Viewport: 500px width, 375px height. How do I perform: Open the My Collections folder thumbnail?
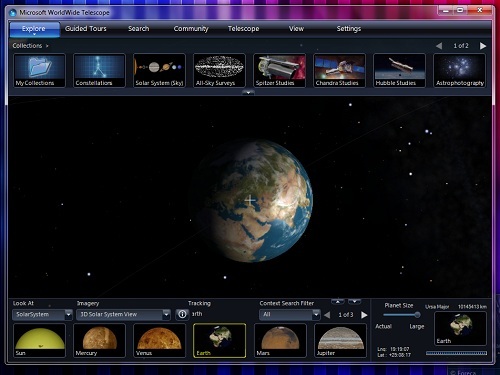(x=39, y=71)
